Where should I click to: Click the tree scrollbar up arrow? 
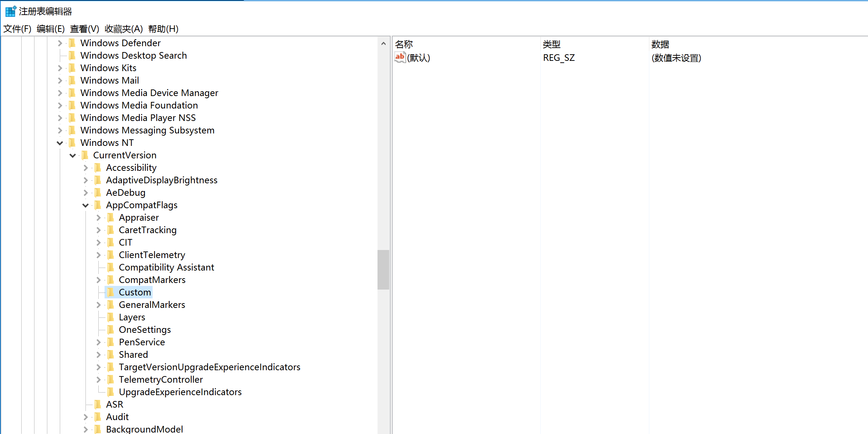383,44
